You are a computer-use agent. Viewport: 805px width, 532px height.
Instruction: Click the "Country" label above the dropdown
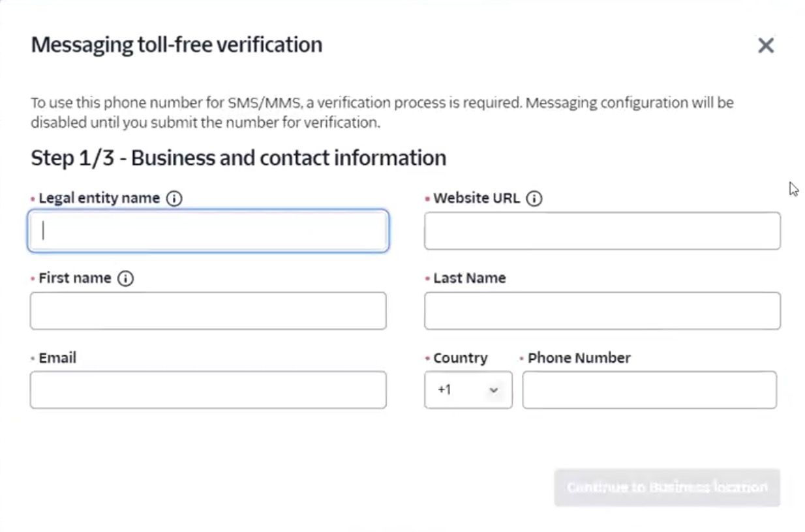click(461, 358)
